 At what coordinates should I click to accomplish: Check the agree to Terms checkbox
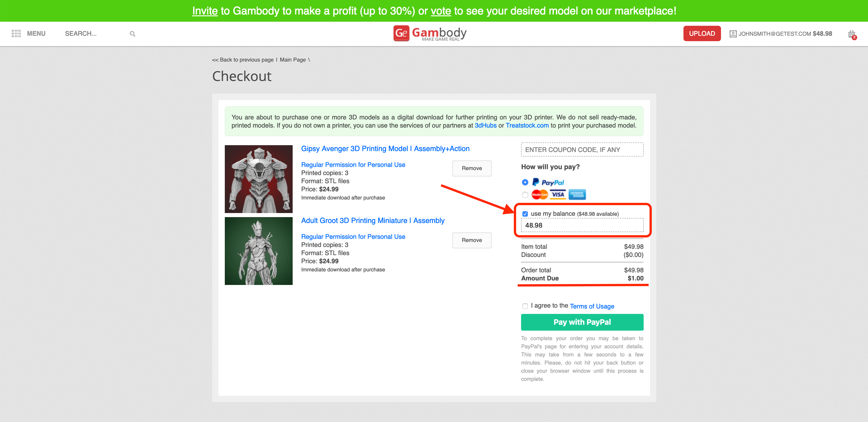(525, 306)
